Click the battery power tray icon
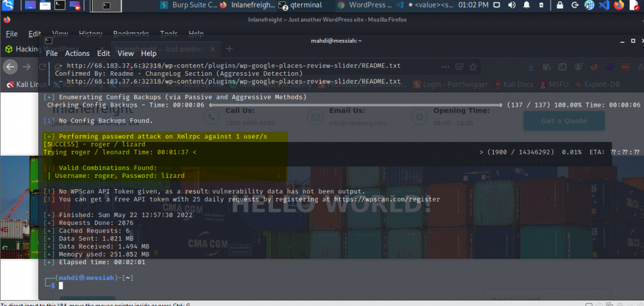The image size is (644, 306). pos(541,5)
